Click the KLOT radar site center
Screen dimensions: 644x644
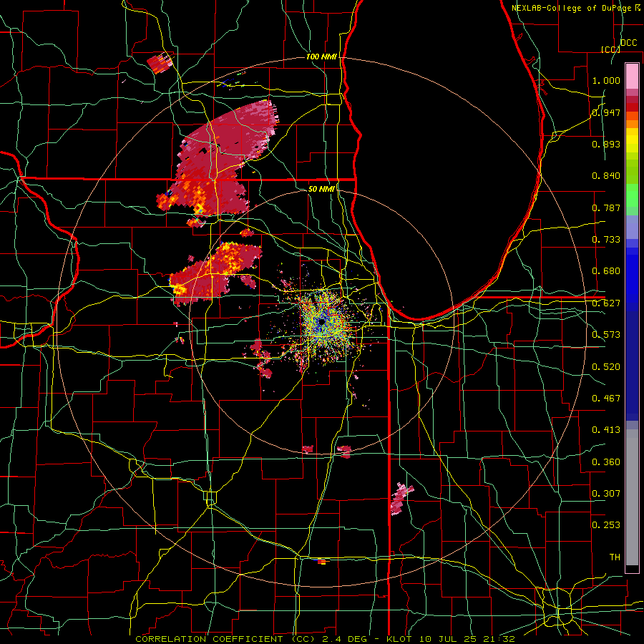[321, 322]
